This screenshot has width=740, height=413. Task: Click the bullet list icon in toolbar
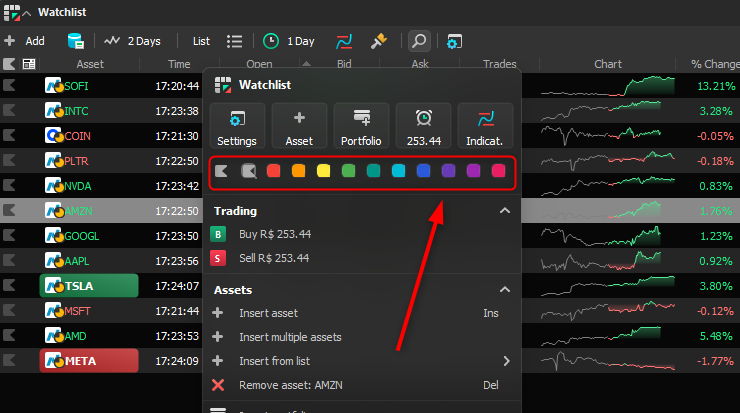point(234,41)
